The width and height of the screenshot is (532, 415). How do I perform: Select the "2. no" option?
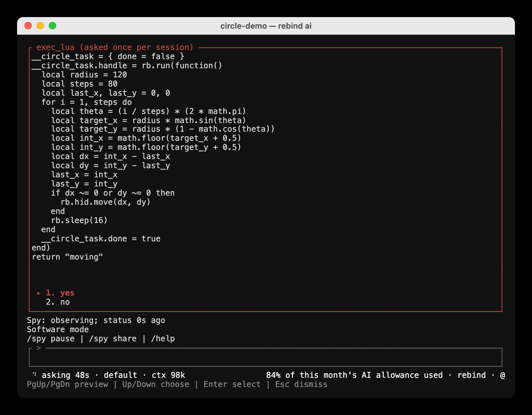58,302
